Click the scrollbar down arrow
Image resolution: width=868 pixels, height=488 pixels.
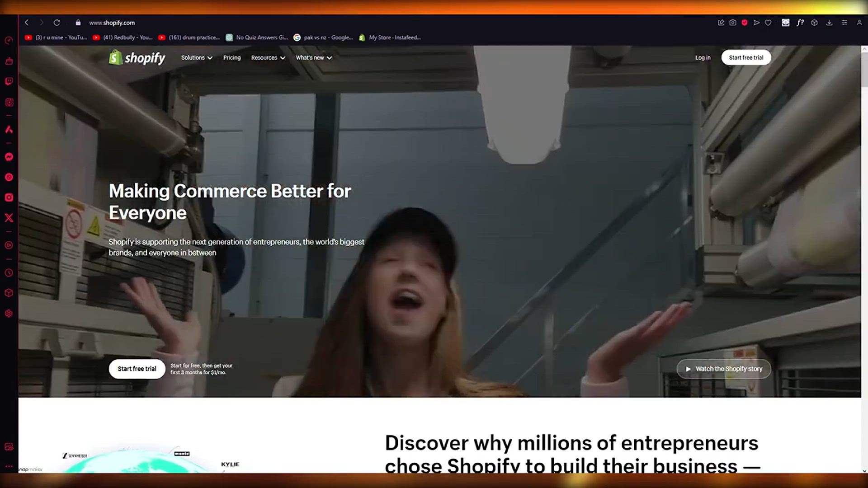click(x=864, y=471)
